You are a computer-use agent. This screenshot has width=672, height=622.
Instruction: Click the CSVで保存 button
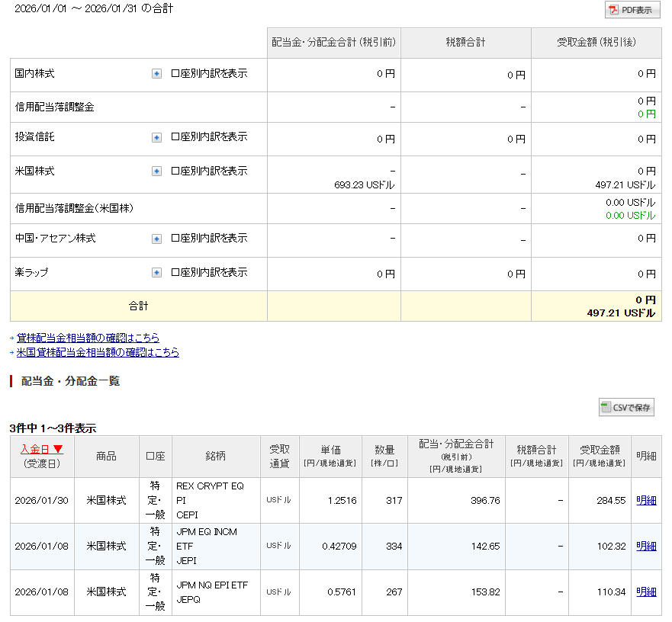(x=626, y=408)
